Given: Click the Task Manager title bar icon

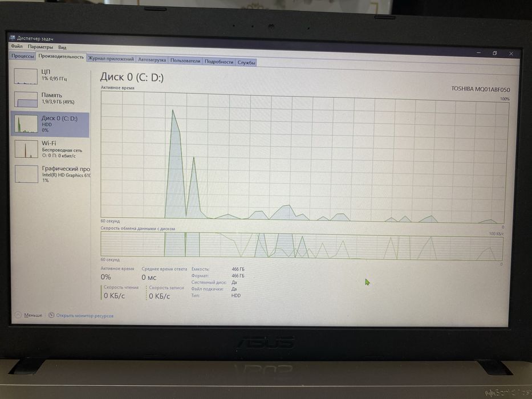Looking at the screenshot, I should pyautogui.click(x=13, y=38).
